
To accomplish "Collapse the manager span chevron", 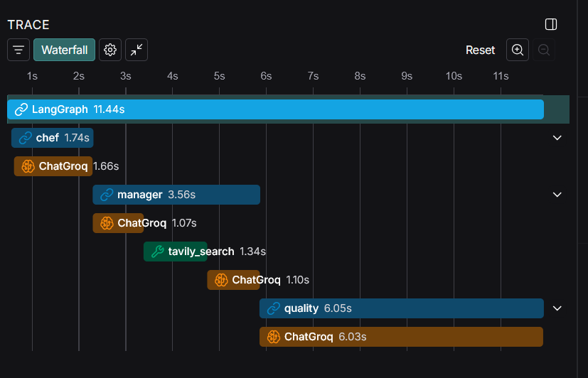I will [x=557, y=195].
